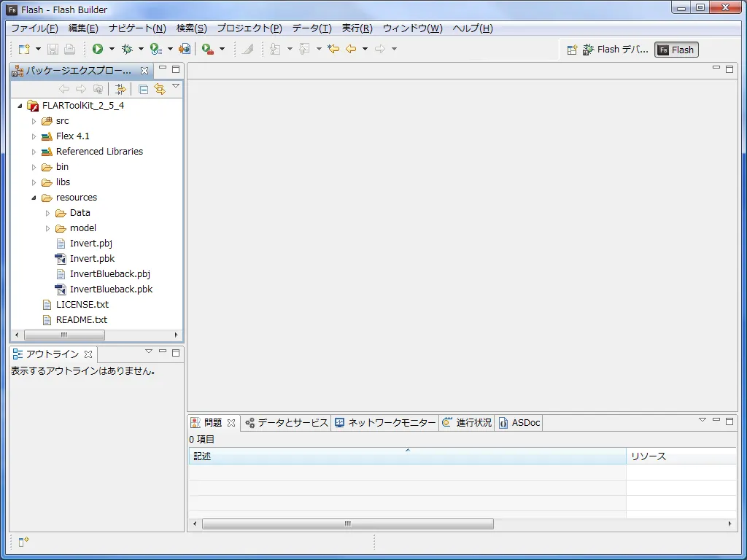
Task: Select the Invert.pbk file
Action: tap(93, 259)
